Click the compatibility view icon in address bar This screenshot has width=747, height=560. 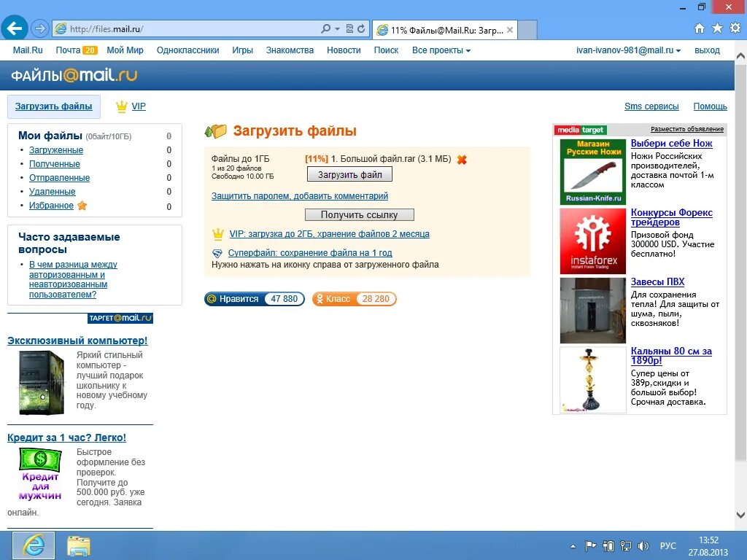click(x=349, y=29)
